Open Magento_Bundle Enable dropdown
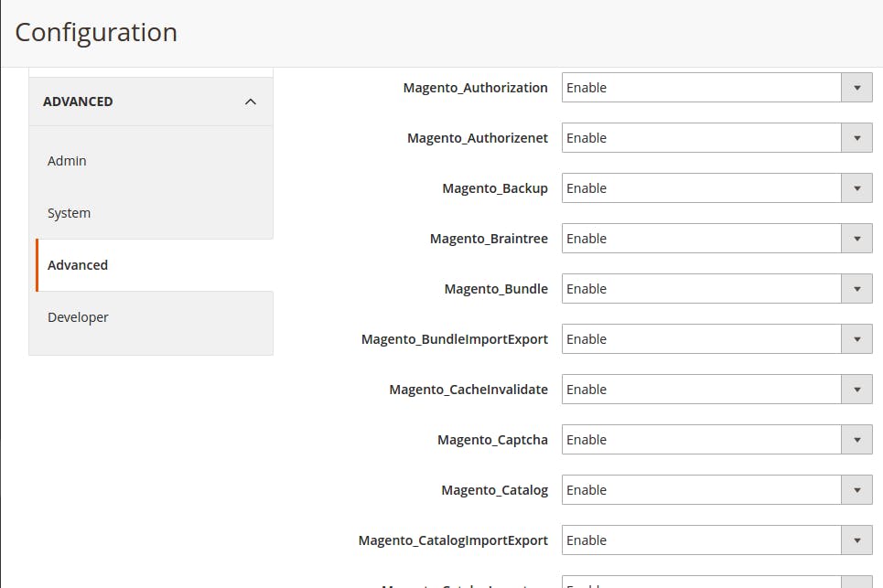 (x=716, y=289)
